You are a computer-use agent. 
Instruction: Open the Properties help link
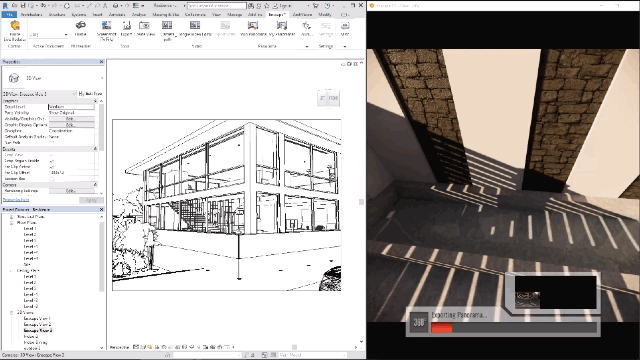point(16,200)
